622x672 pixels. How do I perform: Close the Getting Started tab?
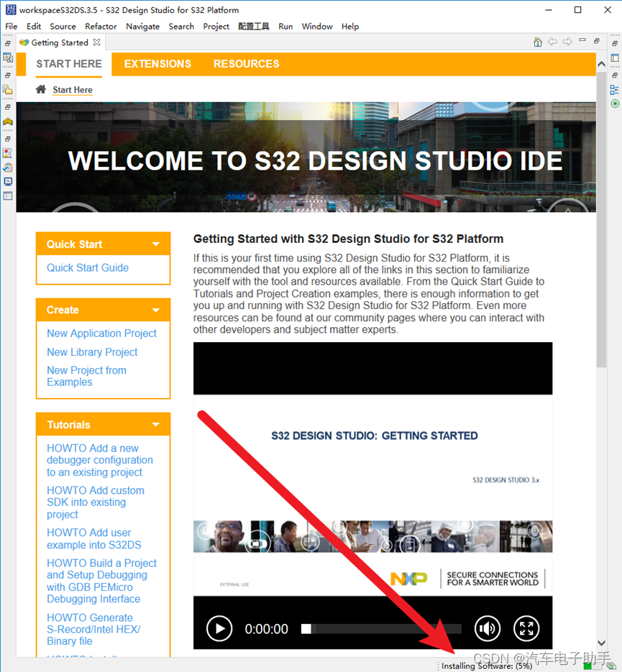[x=97, y=42]
